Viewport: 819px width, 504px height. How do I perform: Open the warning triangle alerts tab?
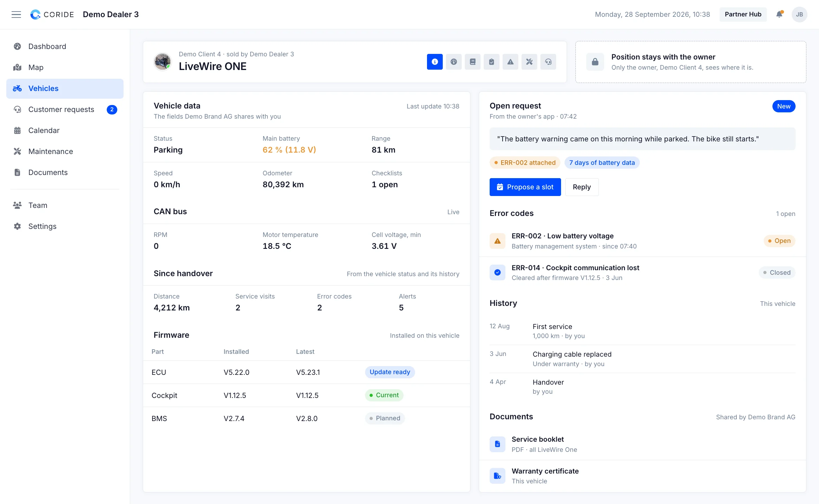pos(510,62)
